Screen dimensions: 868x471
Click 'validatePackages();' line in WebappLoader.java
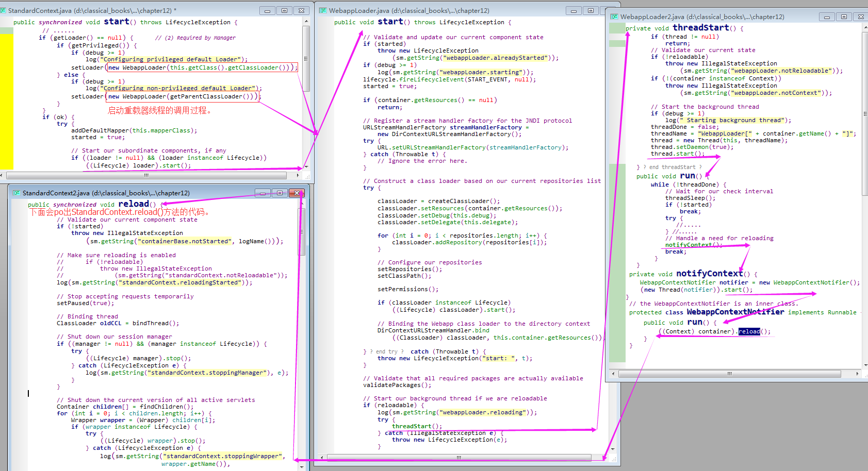397,385
